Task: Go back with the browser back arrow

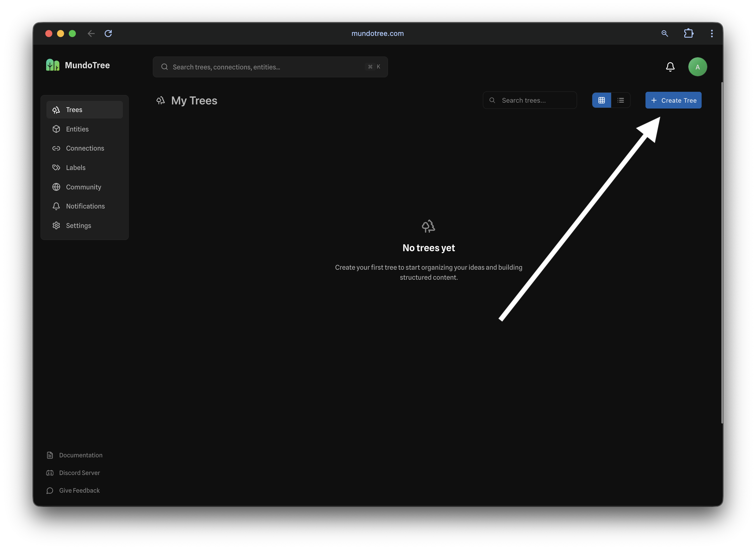Action: click(91, 33)
